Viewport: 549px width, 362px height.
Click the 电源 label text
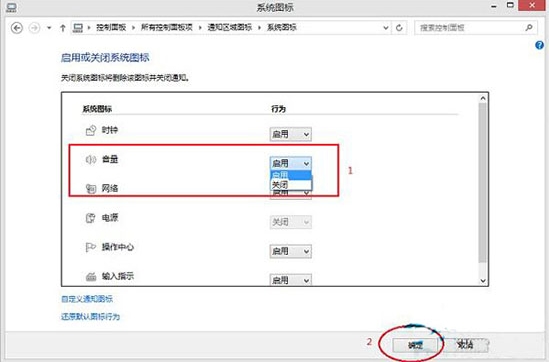(x=110, y=218)
